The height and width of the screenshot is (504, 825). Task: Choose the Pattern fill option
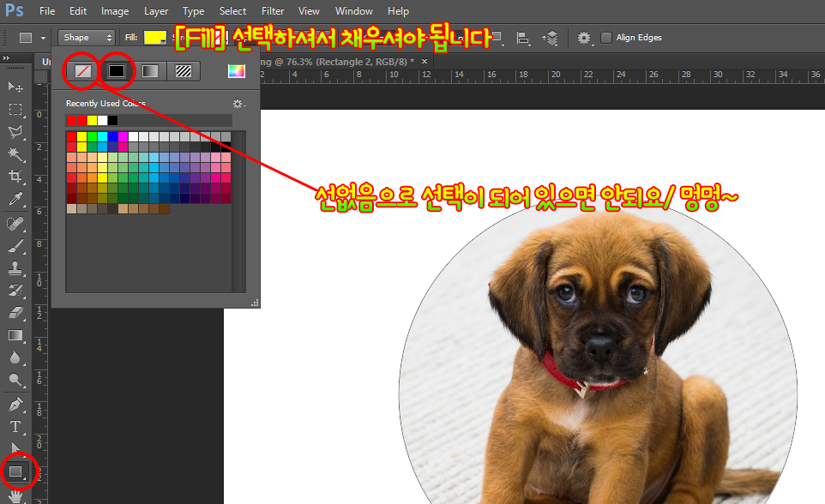(x=184, y=71)
